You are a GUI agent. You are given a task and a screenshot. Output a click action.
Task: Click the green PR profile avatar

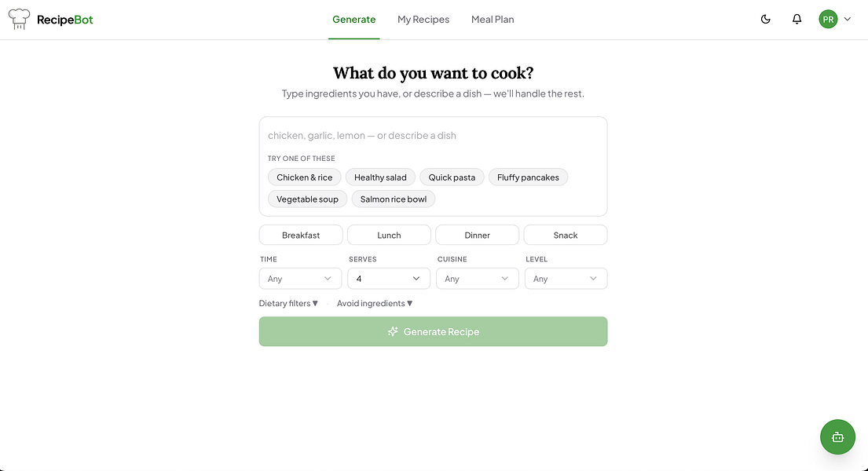click(x=828, y=20)
